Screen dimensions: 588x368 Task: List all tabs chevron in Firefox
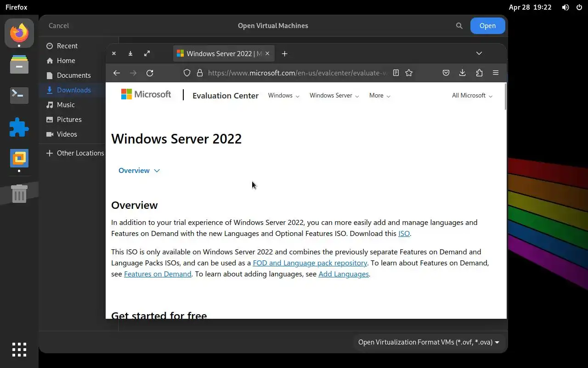[x=479, y=53]
